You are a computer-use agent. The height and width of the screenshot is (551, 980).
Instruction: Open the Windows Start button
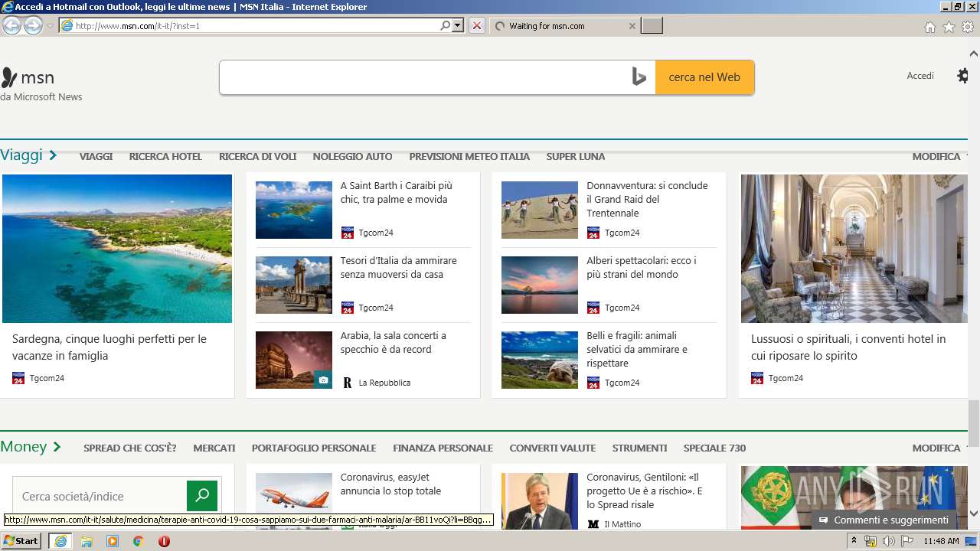click(x=21, y=541)
